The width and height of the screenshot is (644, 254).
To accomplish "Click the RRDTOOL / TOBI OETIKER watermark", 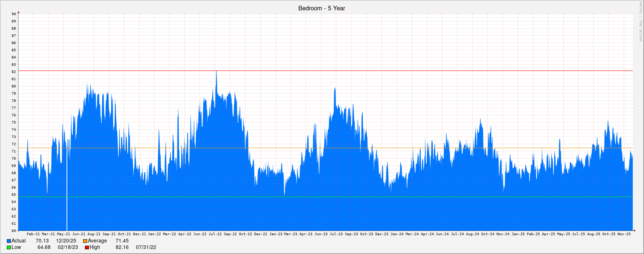I will tap(640, 22).
